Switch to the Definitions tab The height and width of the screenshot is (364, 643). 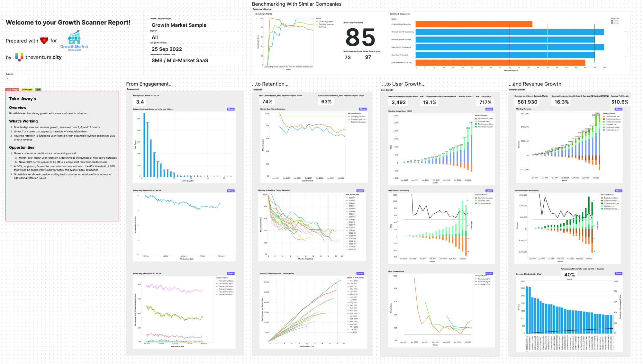(x=27, y=90)
